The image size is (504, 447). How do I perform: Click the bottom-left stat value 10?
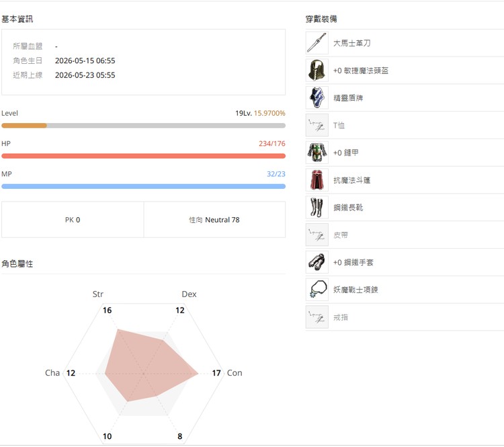(x=107, y=436)
